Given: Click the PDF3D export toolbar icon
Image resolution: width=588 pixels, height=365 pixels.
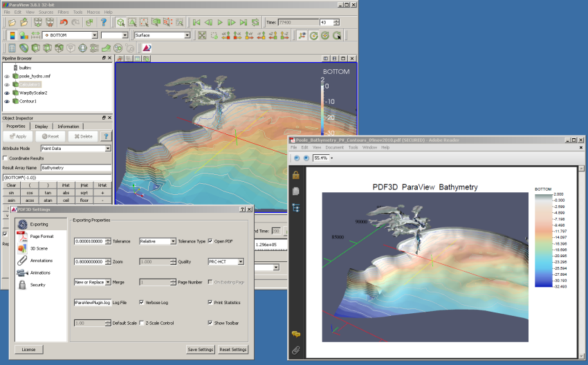Looking at the screenshot, I should tap(147, 48).
